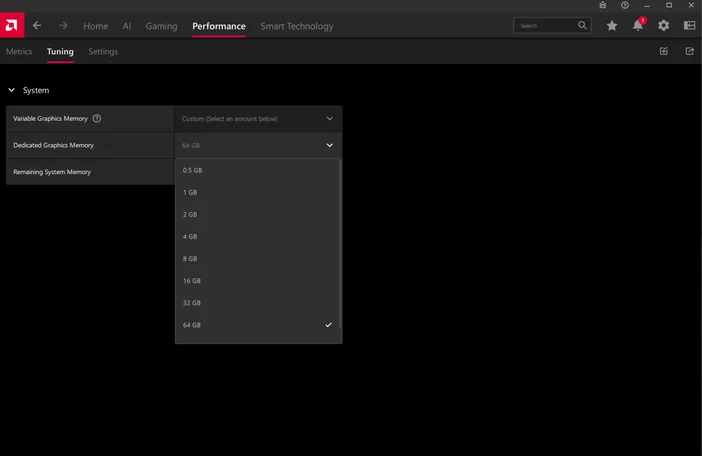This screenshot has height=456, width=702.
Task: Select 0.5 GB memory option
Action: pyautogui.click(x=258, y=169)
